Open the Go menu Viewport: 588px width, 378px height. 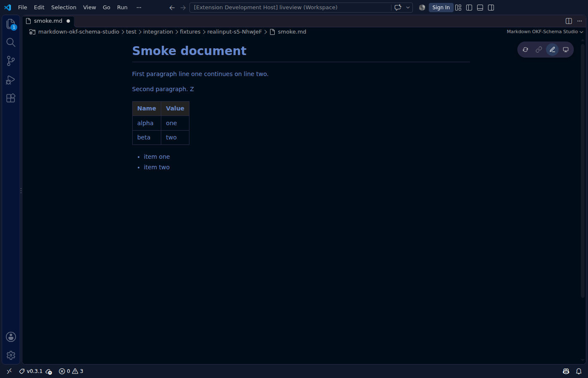(x=107, y=8)
